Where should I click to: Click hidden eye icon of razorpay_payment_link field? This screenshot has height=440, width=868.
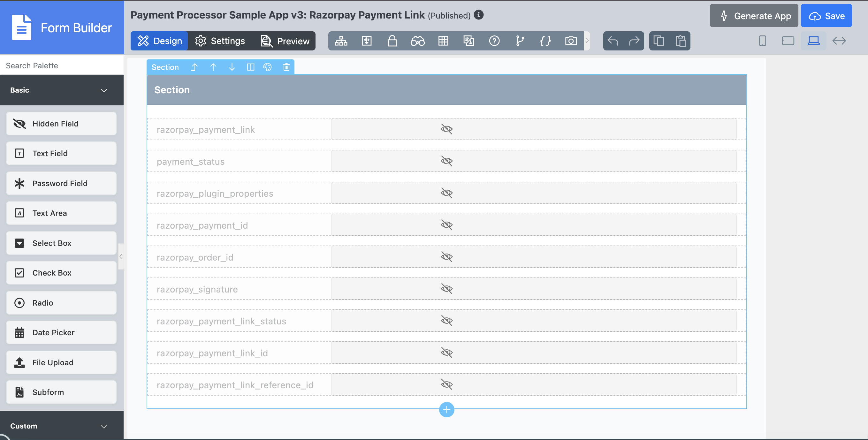[x=446, y=129]
